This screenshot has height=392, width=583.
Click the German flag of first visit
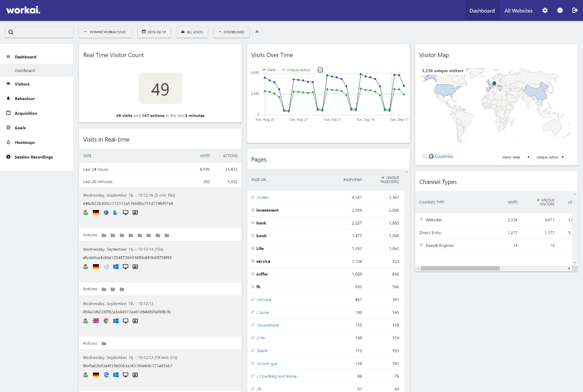[96, 213]
